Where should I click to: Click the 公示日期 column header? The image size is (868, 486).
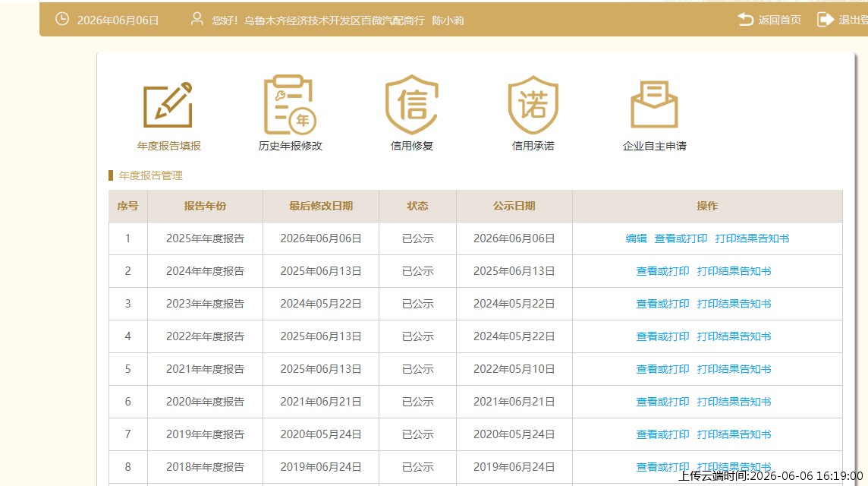[x=514, y=206]
